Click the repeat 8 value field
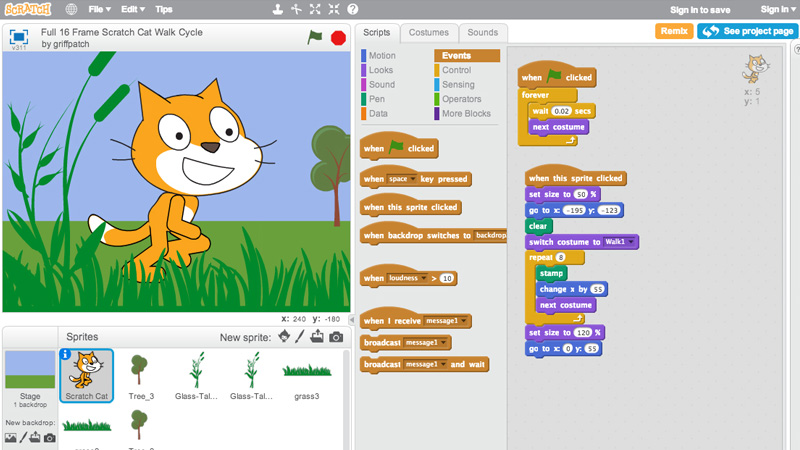800x450 pixels. [561, 258]
